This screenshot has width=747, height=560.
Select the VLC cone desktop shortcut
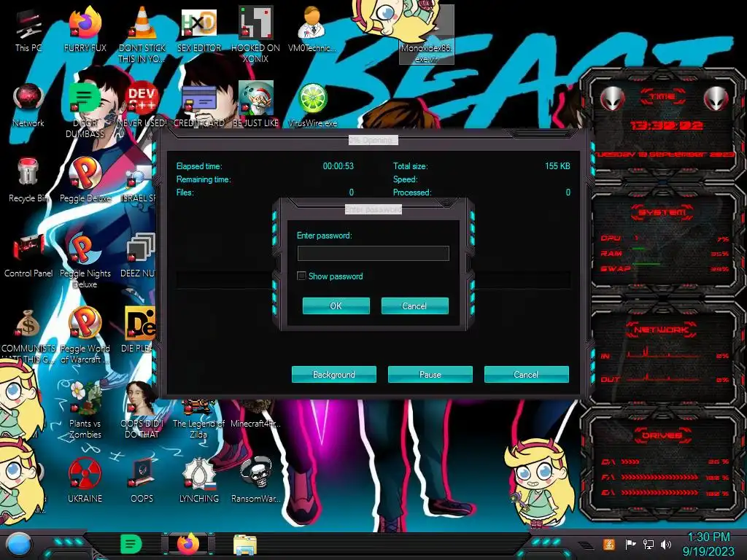pyautogui.click(x=142, y=34)
